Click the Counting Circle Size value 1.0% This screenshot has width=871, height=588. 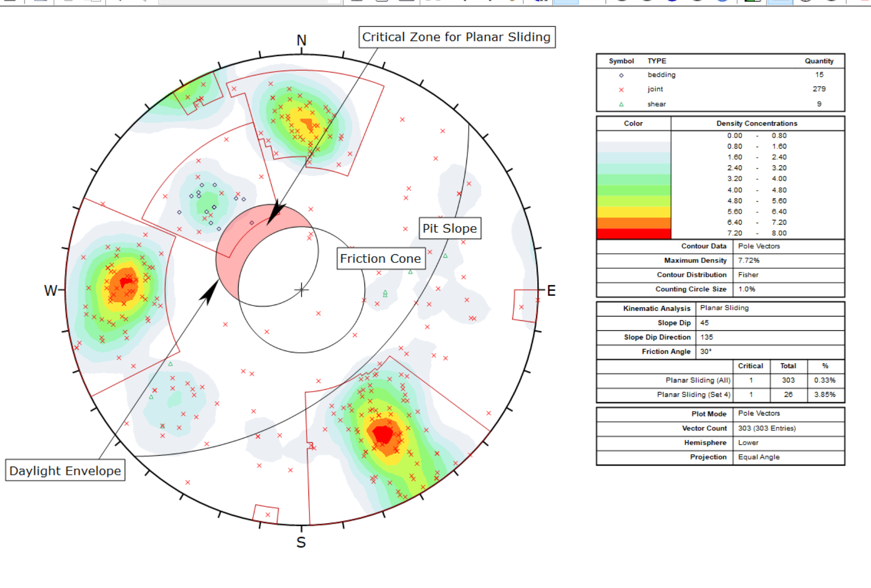747,289
